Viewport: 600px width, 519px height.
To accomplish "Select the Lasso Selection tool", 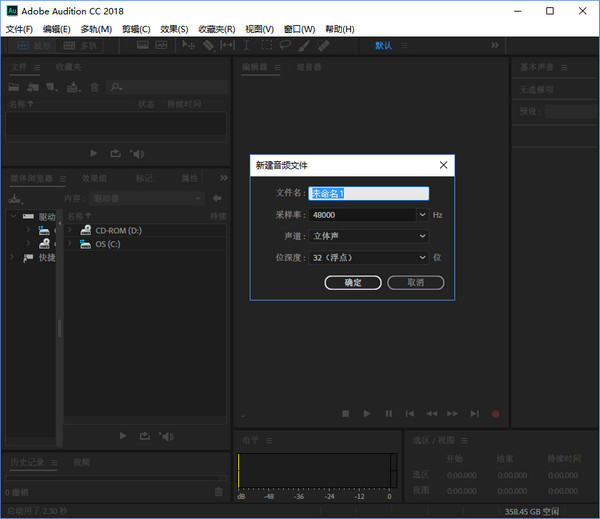I will [x=285, y=46].
